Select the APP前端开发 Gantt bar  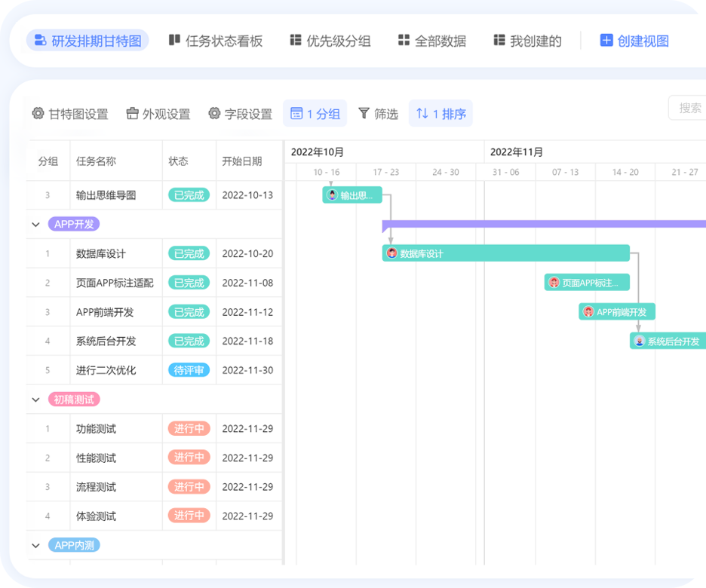[x=617, y=312]
